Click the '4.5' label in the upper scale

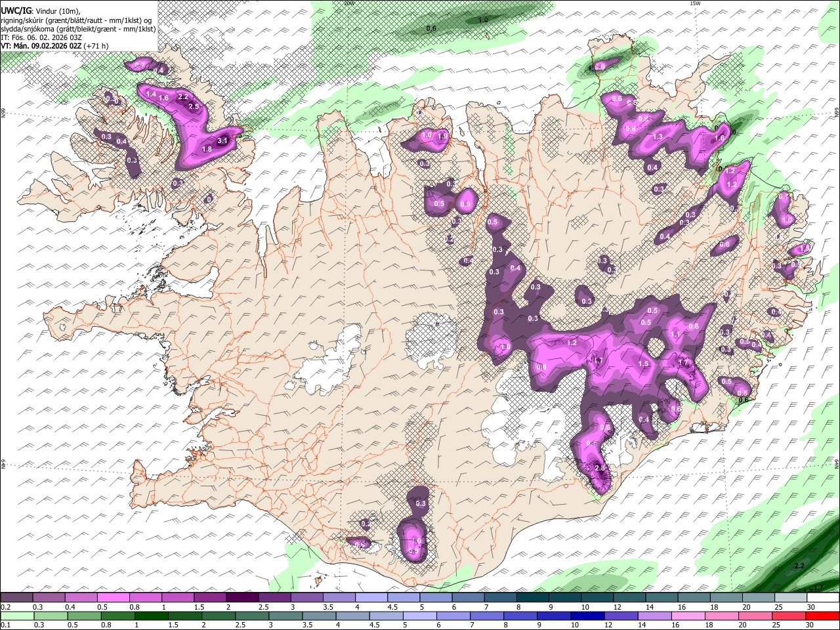(393, 607)
